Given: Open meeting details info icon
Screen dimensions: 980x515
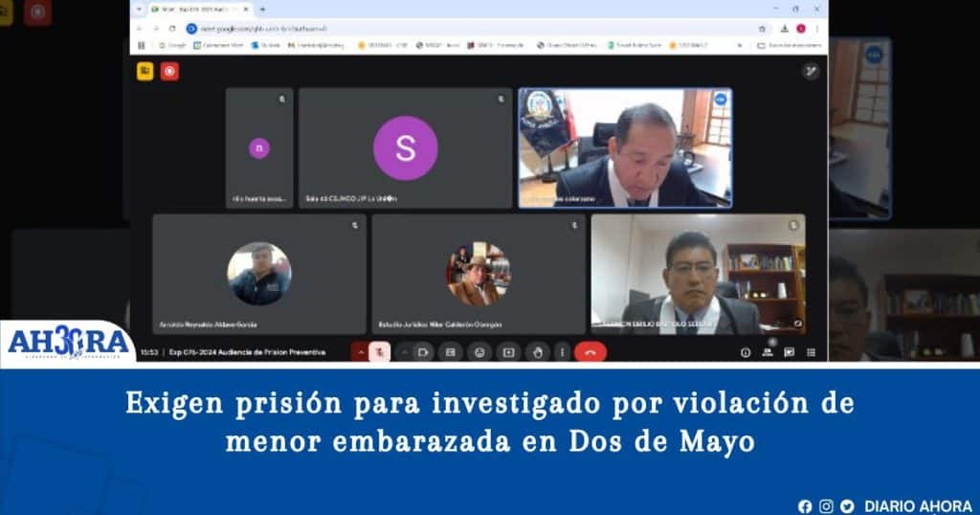Looking at the screenshot, I should pos(746,352).
